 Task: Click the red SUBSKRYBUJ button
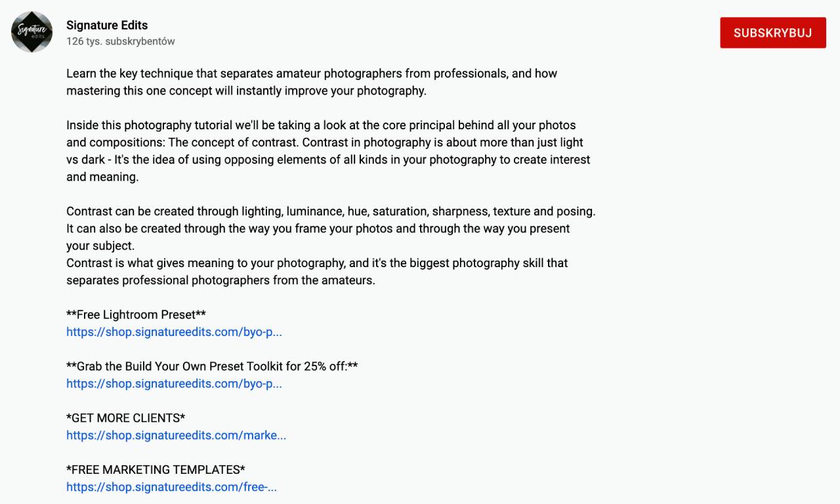coord(773,33)
